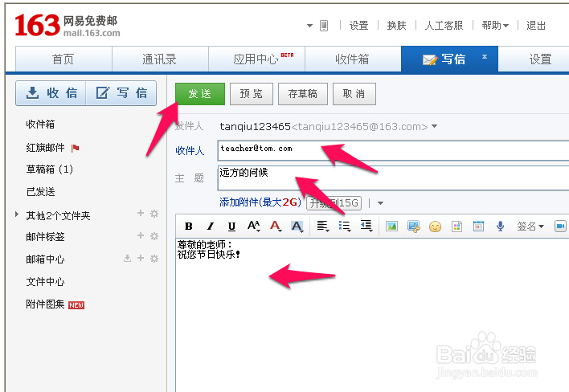Insert screenshot capture icon
Viewport: 569px width, 392px height.
coord(413,227)
